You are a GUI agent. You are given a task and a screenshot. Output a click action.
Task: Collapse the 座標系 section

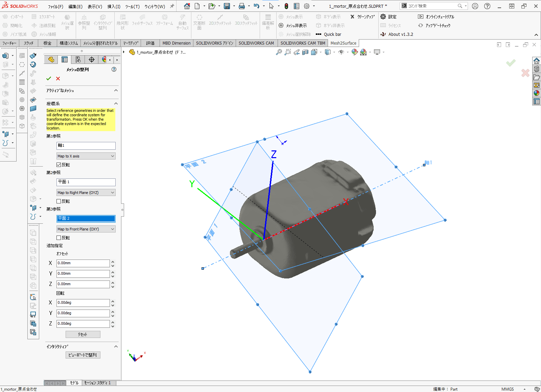pos(116,103)
